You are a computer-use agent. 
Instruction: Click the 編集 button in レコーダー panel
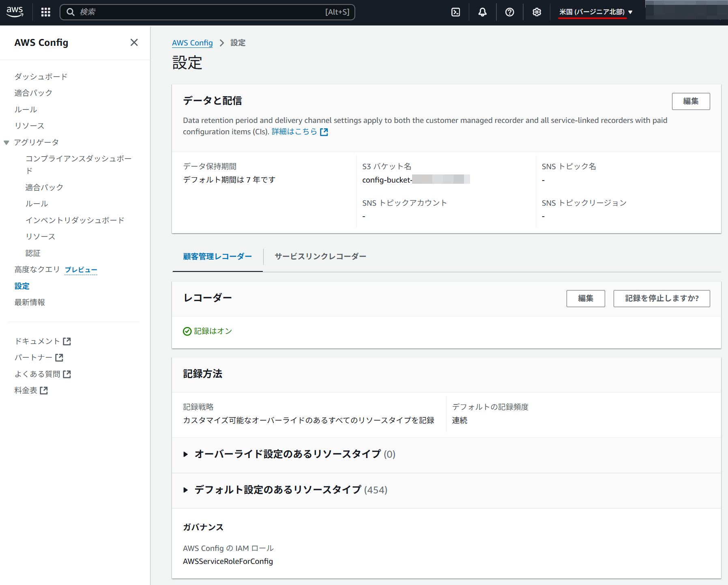click(x=586, y=299)
